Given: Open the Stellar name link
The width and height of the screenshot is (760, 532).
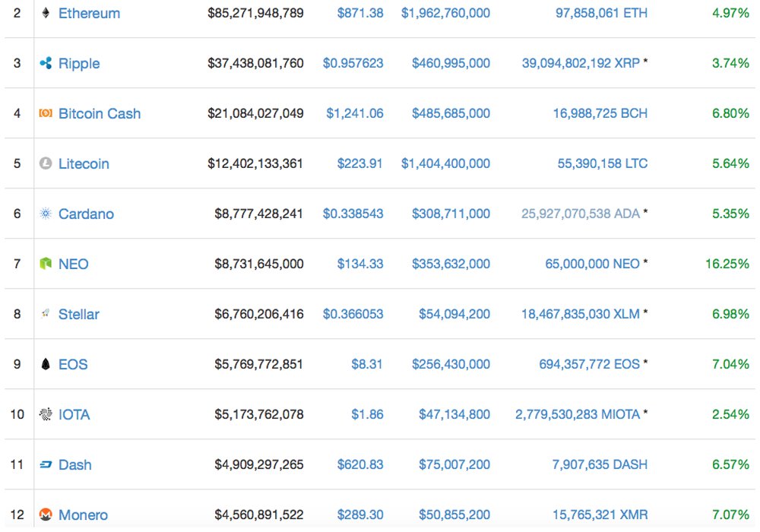Looking at the screenshot, I should tap(79, 314).
